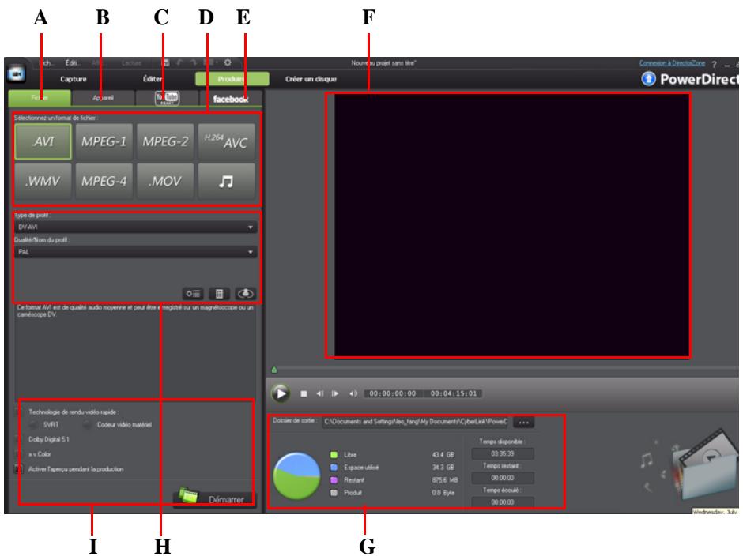Click the '875.6 MB' Restant value
This screenshot has width=743, height=560.
pyautogui.click(x=444, y=480)
